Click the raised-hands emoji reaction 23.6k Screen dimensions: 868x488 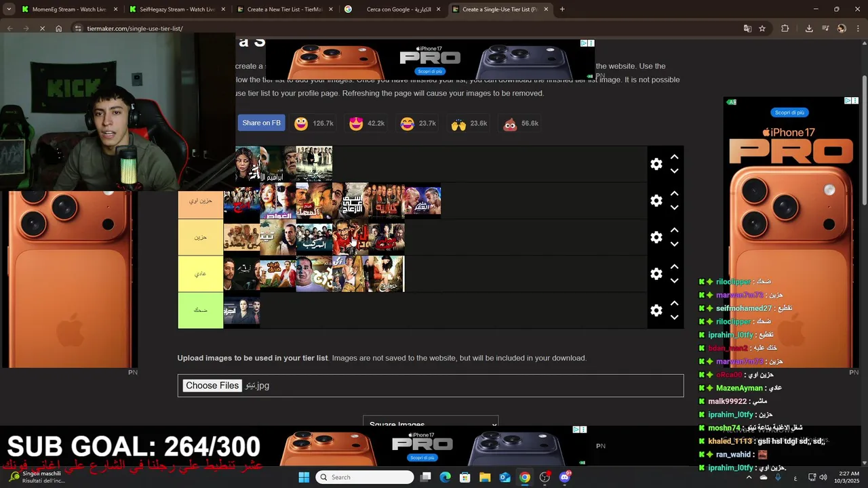coord(469,123)
